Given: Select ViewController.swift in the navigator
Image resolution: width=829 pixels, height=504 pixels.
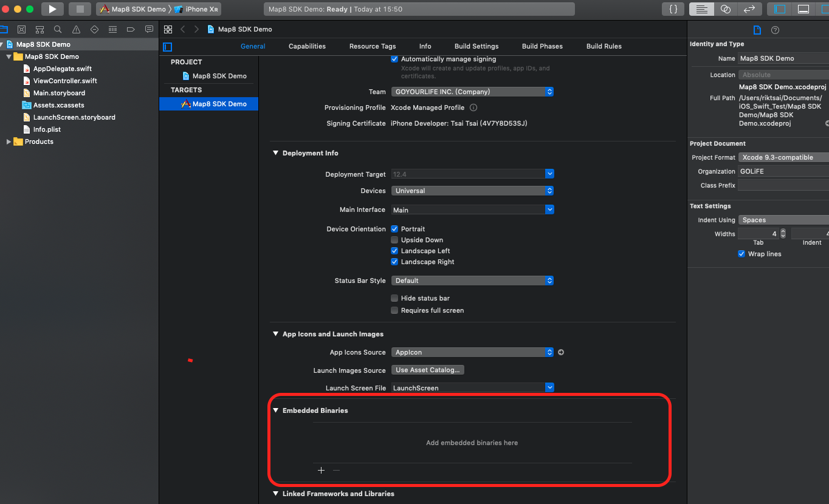Looking at the screenshot, I should [65, 81].
